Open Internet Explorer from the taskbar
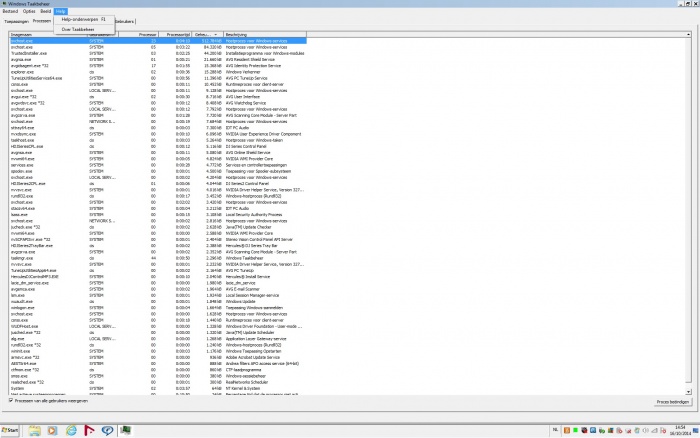The image size is (700, 438). click(x=71, y=430)
